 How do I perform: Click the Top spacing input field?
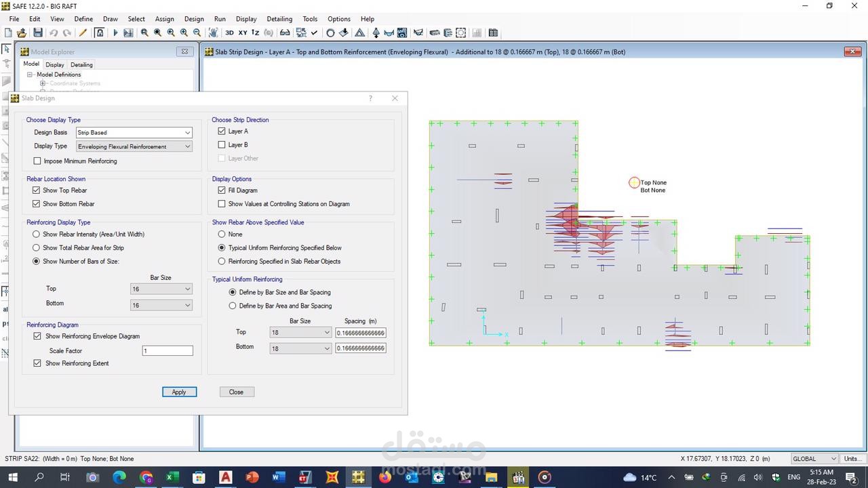pyautogui.click(x=361, y=333)
